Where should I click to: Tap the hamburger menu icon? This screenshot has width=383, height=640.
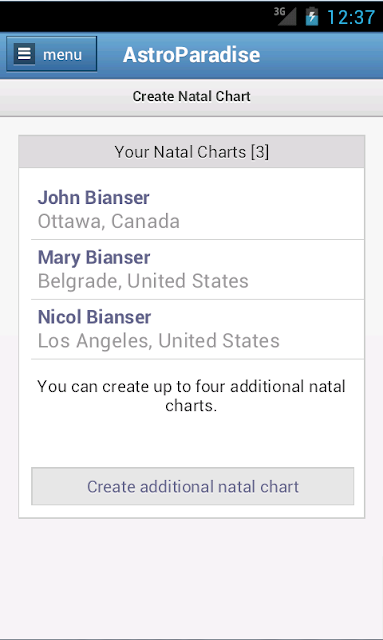click(24, 54)
